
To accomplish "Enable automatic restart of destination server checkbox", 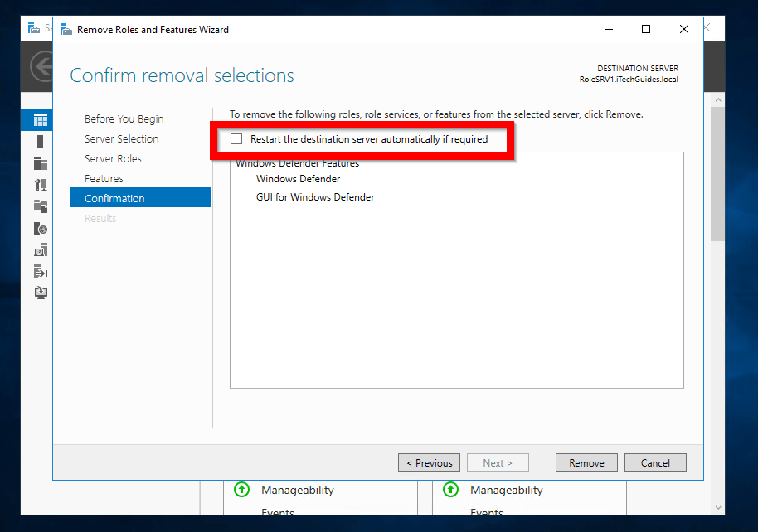I will pos(236,139).
